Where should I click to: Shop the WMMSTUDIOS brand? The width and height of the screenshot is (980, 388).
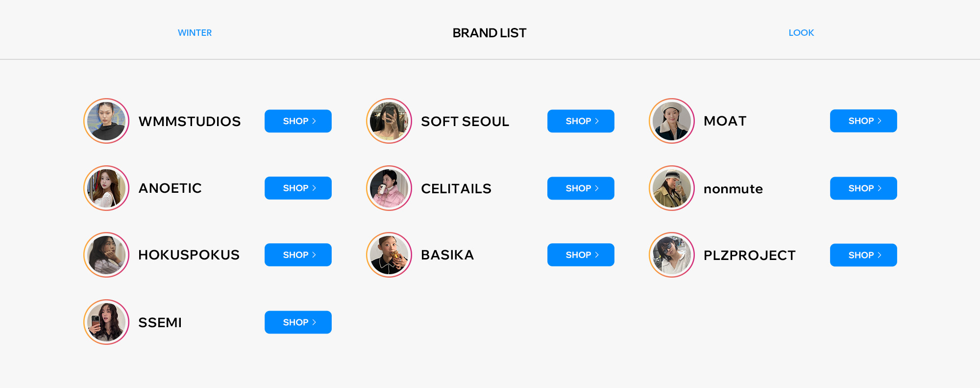pyautogui.click(x=298, y=121)
